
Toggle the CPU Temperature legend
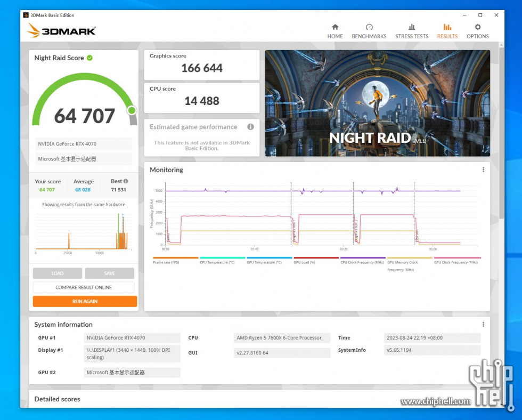click(223, 260)
